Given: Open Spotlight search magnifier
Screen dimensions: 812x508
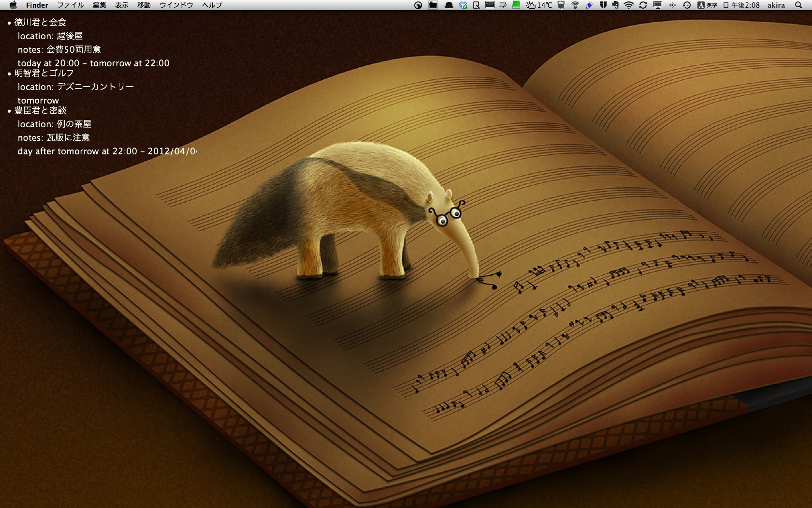Looking at the screenshot, I should [798, 5].
